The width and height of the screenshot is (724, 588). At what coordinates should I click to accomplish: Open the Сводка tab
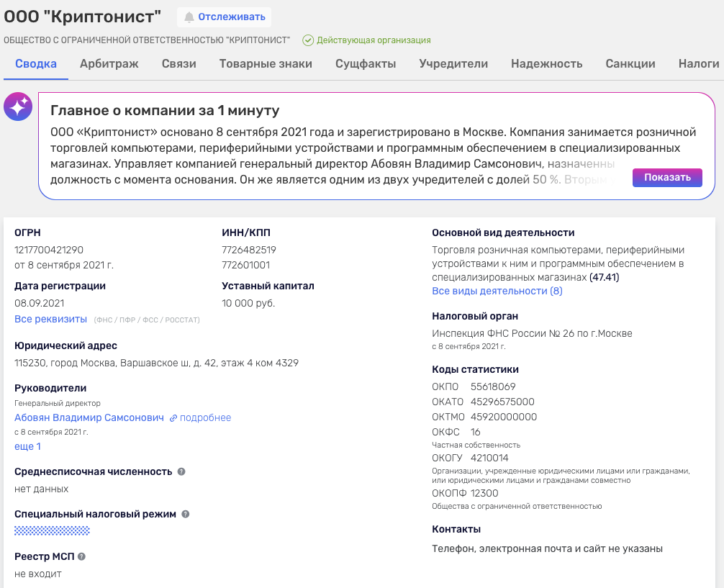point(36,64)
